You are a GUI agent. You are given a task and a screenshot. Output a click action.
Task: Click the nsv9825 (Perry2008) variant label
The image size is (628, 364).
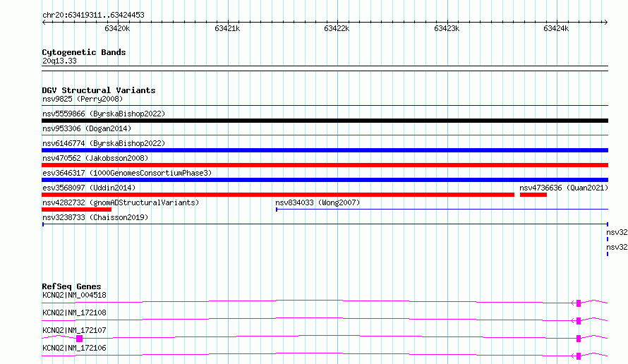coord(83,99)
